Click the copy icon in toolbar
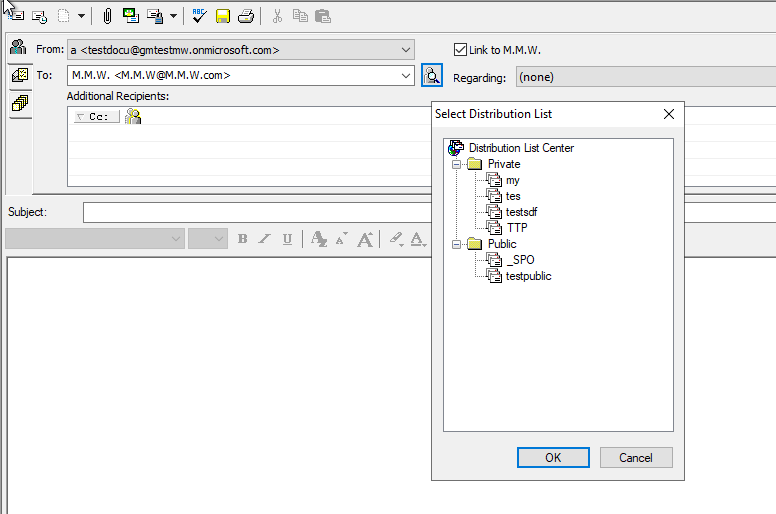The image size is (776, 514). (x=300, y=16)
